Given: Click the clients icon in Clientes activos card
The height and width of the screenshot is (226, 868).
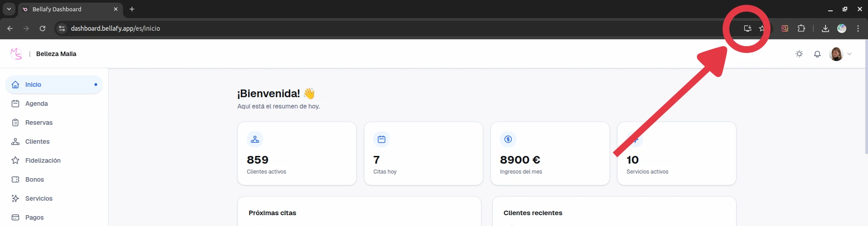Looking at the screenshot, I should (x=255, y=139).
